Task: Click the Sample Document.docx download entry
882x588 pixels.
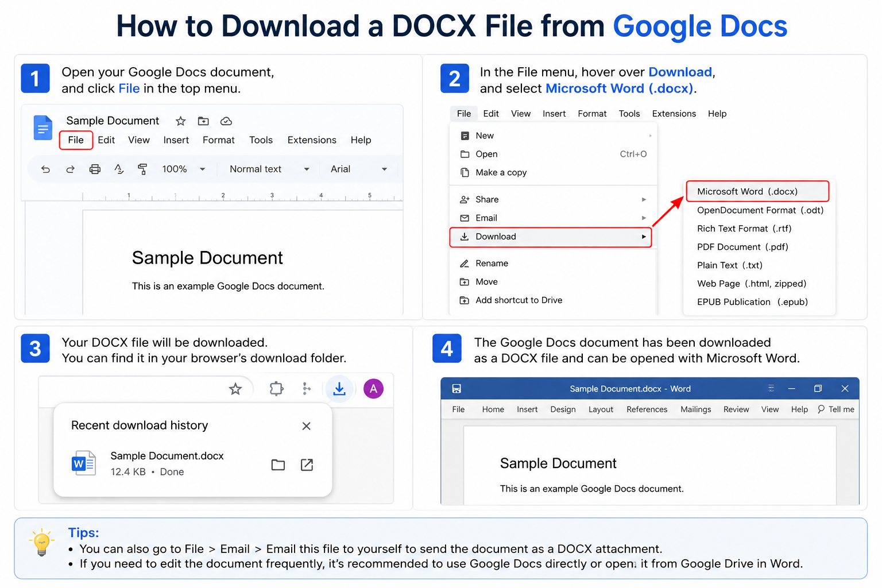Action: [x=193, y=463]
